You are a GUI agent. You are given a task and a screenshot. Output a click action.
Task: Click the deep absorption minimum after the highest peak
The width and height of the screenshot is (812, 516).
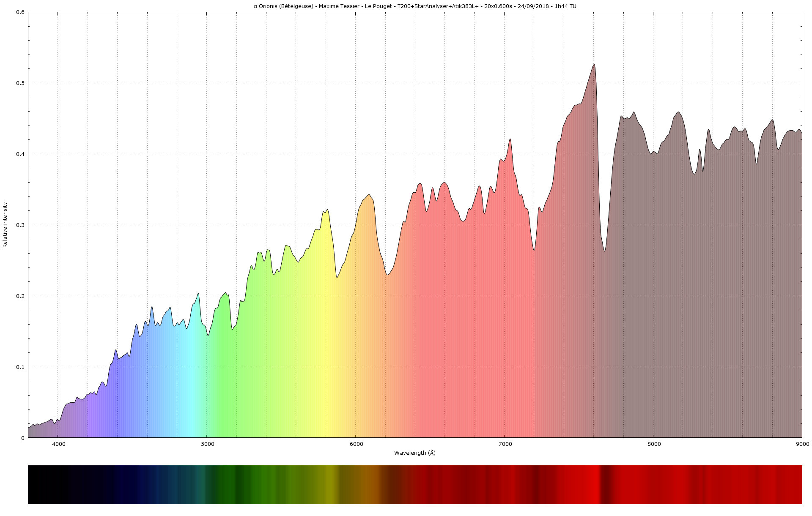605,251
